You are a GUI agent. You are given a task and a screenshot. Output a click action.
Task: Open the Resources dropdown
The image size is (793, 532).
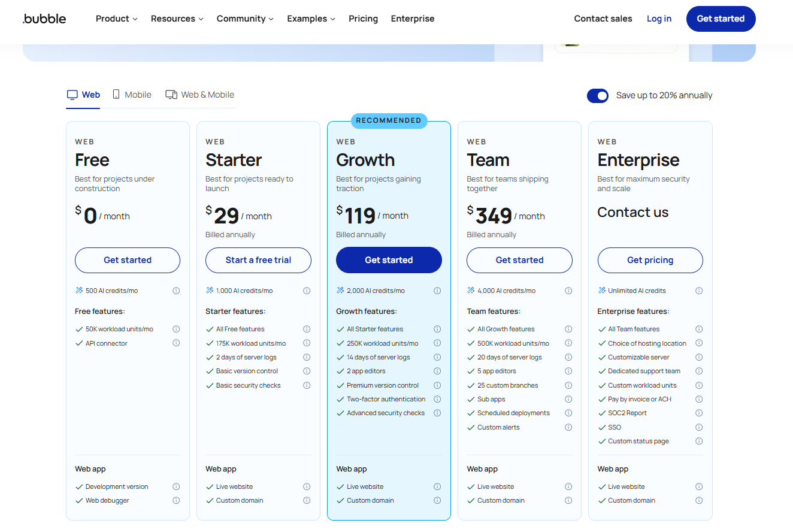tap(177, 19)
